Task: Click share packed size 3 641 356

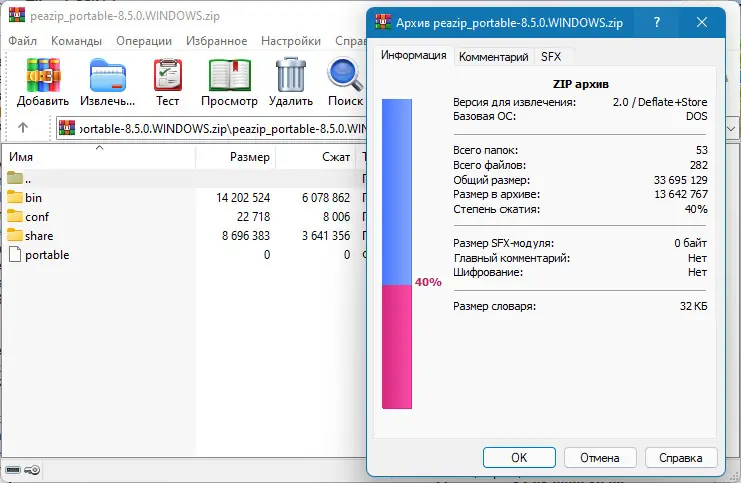Action: tap(326, 235)
